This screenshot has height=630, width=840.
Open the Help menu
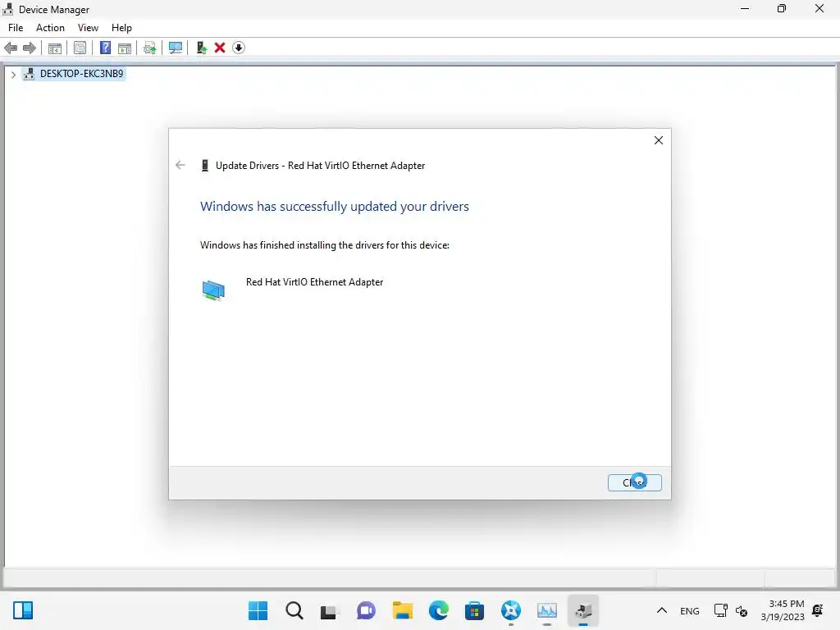tap(121, 28)
